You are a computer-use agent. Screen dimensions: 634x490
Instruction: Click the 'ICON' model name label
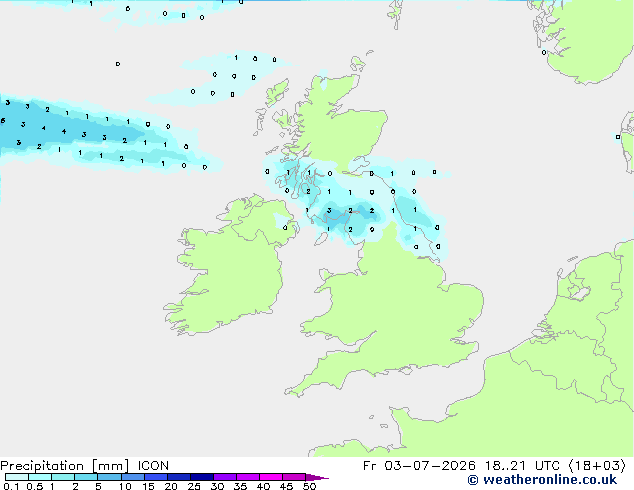click(153, 466)
